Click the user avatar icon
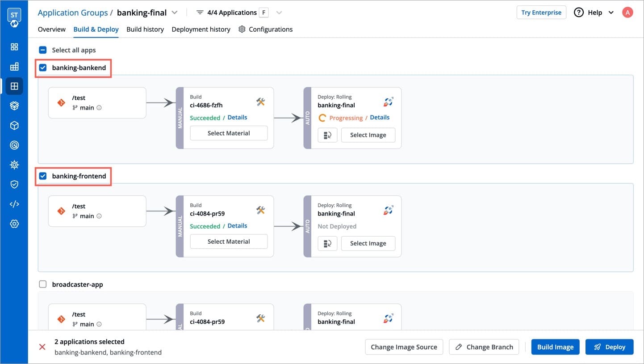644x364 pixels. pos(627,13)
